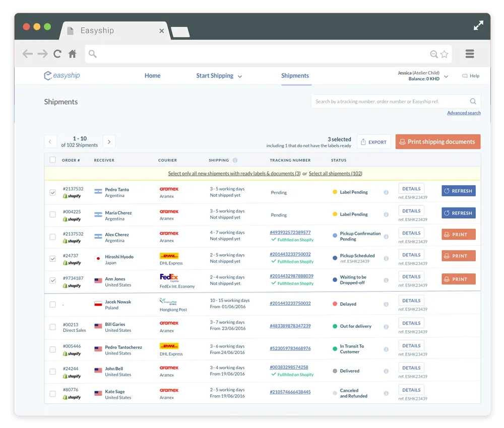Click the search magnifier in shipments search box
This screenshot has width=504, height=428.
pos(473,102)
